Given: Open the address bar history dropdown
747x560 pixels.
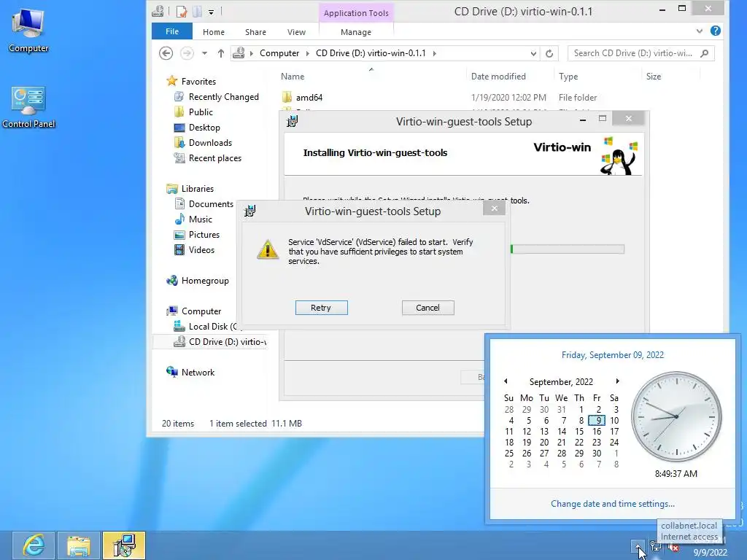Looking at the screenshot, I should click(x=533, y=53).
